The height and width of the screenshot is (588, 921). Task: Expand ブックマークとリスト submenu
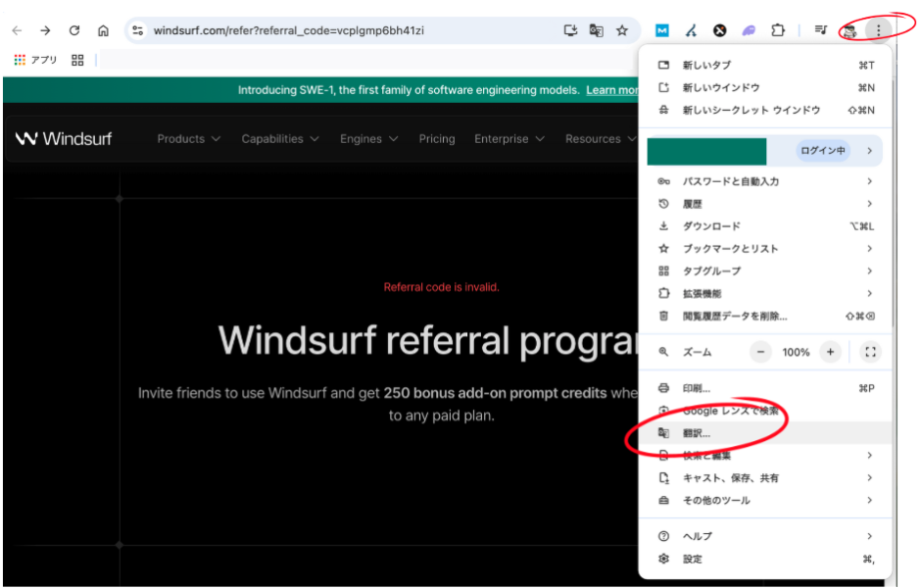[765, 249]
